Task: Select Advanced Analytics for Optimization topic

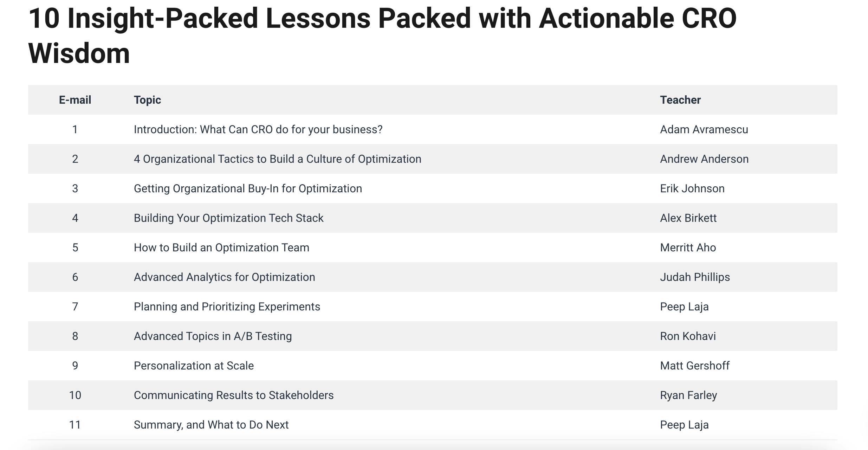Action: click(x=224, y=277)
